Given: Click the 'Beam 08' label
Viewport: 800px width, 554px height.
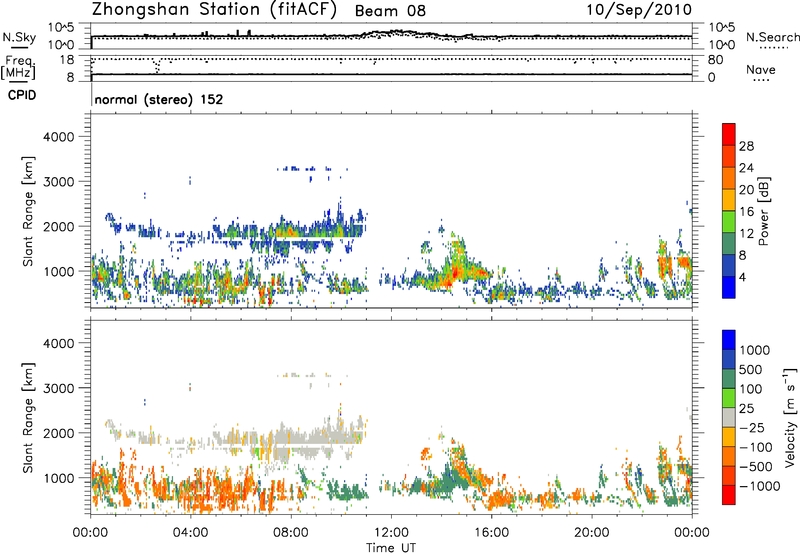Looking at the screenshot, I should tap(390, 11).
